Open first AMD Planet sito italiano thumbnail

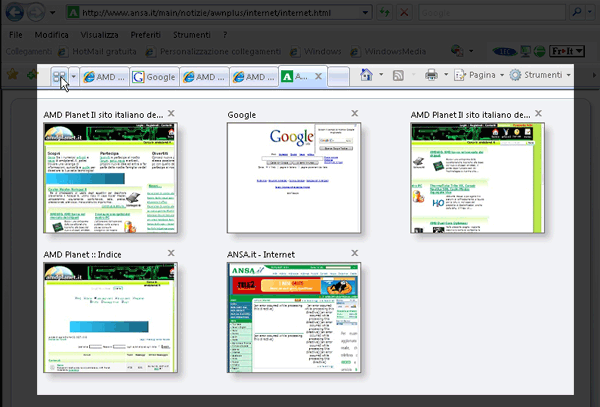pyautogui.click(x=111, y=178)
